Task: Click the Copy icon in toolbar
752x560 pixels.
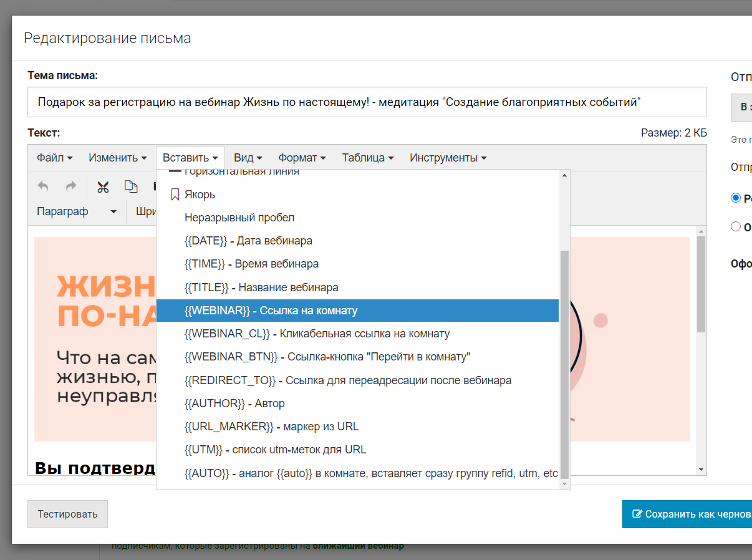Action: pyautogui.click(x=131, y=186)
